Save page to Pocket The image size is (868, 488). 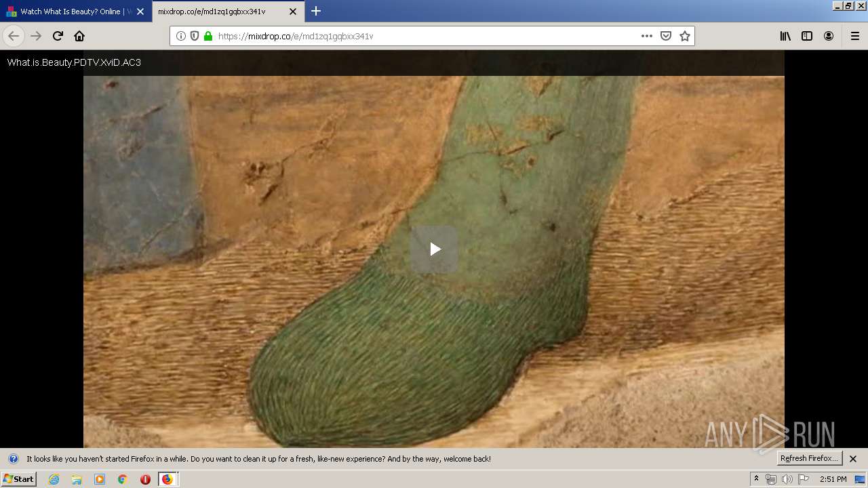click(666, 36)
